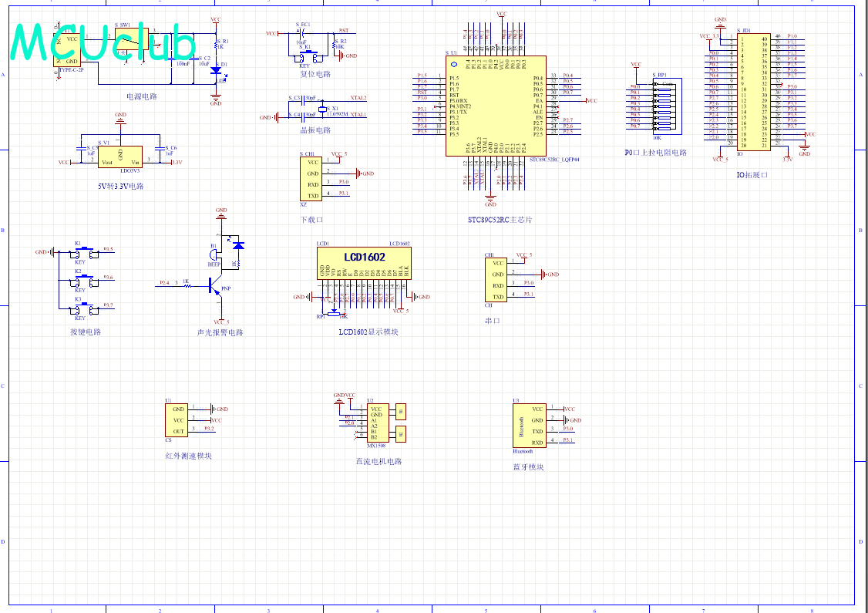The image size is (868, 613).
Task: Select the PNP transistor symbol
Action: [216, 287]
